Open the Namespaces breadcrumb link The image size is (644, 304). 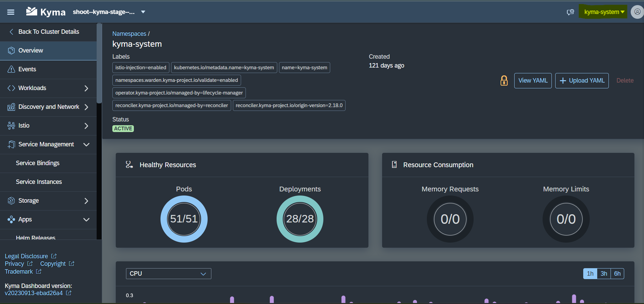(x=129, y=34)
